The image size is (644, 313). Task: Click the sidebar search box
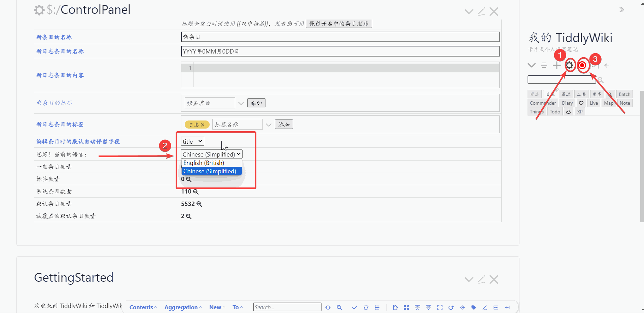click(562, 79)
